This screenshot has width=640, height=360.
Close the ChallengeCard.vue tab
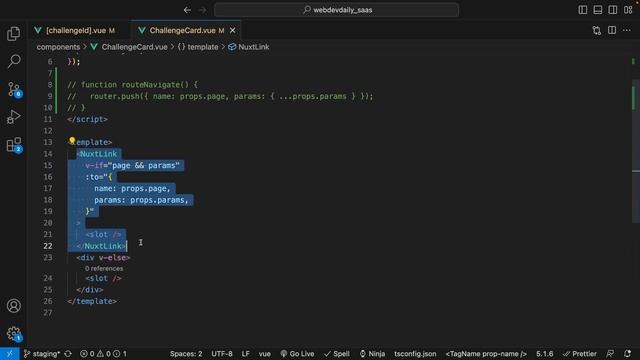tap(233, 31)
